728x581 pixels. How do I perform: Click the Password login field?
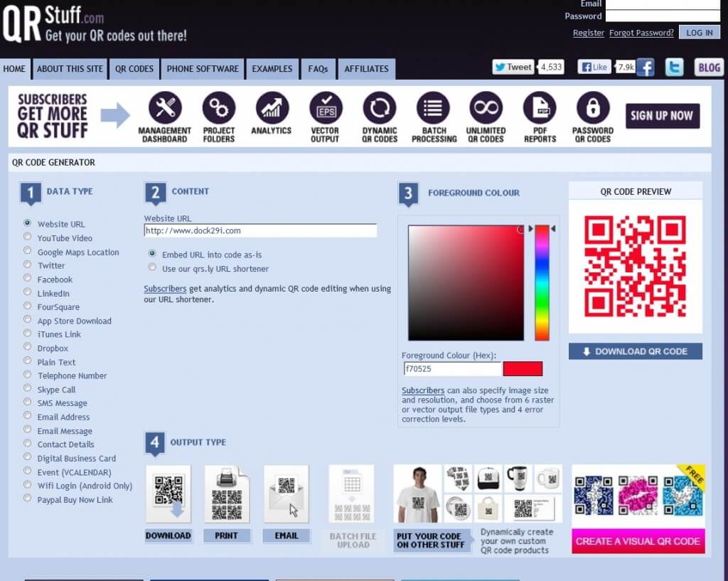[663, 16]
